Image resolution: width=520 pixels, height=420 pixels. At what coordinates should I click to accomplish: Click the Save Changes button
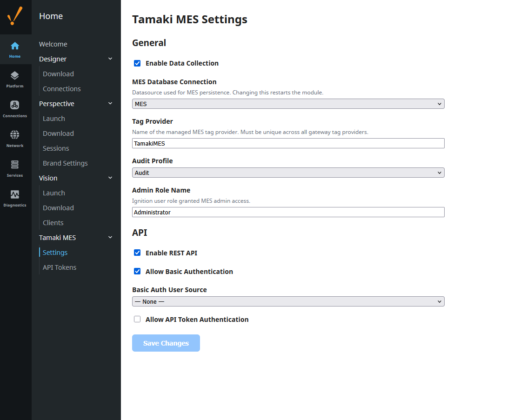click(166, 343)
